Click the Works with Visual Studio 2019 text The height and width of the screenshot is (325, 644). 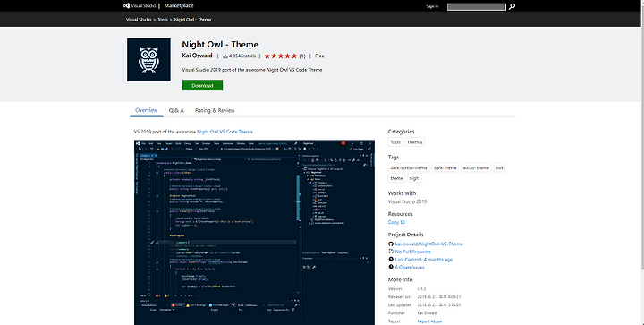[x=408, y=201]
